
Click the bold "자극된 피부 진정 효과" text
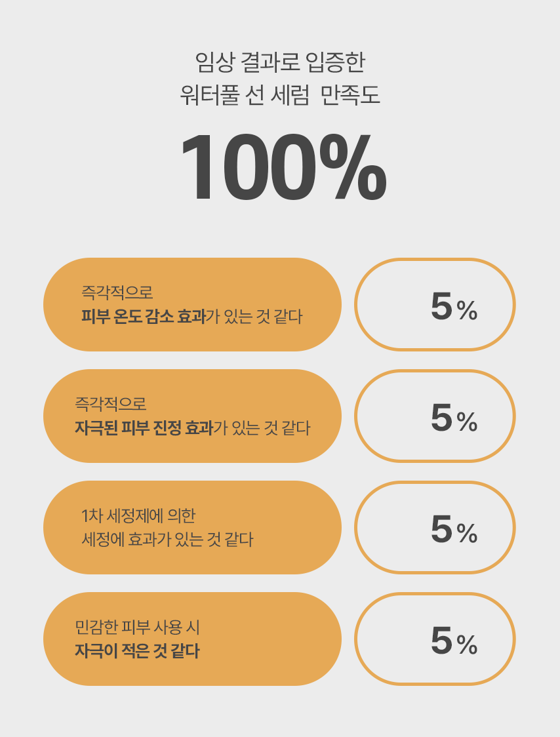(144, 428)
